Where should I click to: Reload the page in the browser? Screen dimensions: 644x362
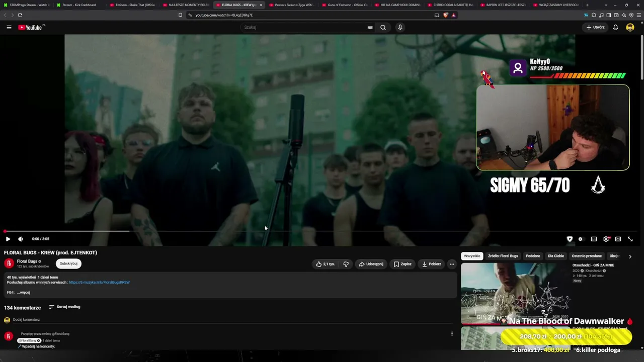pyautogui.click(x=20, y=15)
